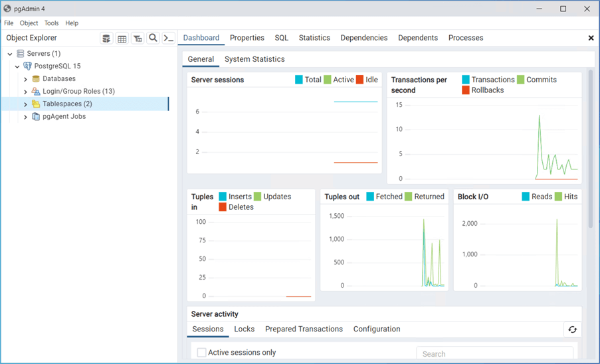The width and height of the screenshot is (600, 364).
Task: Expand the Login/Group Roles node
Action: coord(26,92)
